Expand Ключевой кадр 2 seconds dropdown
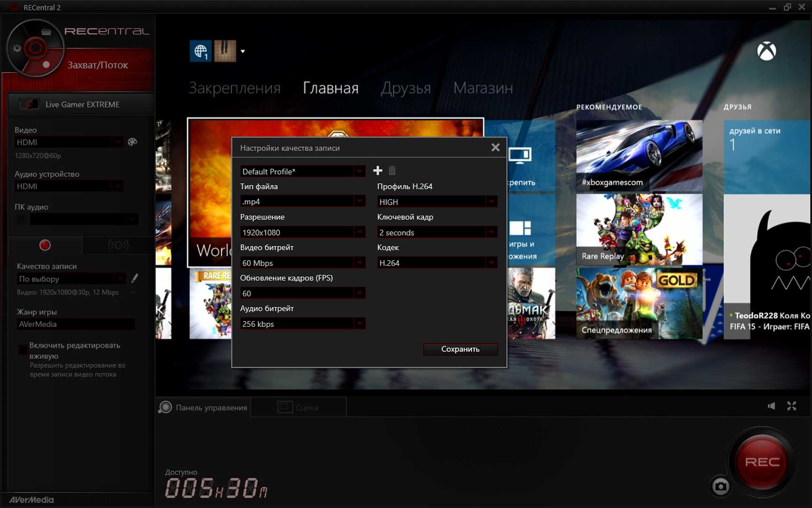812x508 pixels. tap(491, 232)
